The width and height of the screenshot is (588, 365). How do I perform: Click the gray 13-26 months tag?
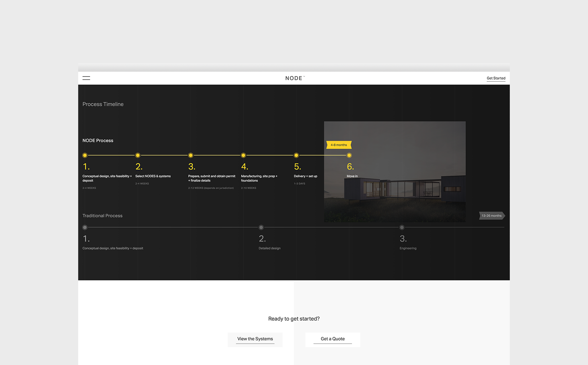[x=492, y=216]
